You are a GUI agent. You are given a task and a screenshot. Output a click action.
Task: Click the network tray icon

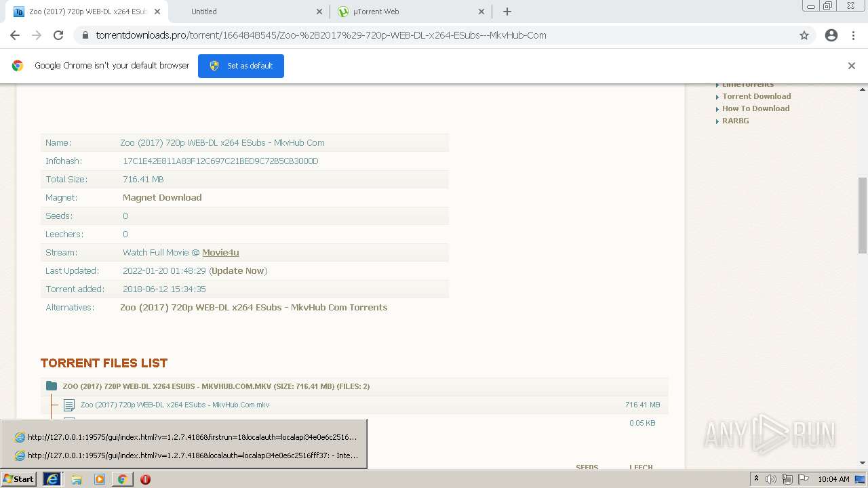click(787, 479)
